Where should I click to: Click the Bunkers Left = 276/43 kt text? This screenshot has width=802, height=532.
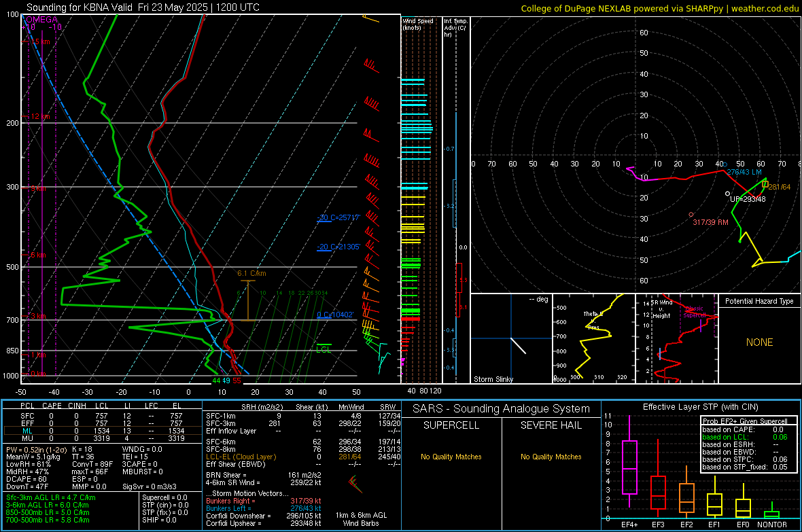(x=264, y=508)
